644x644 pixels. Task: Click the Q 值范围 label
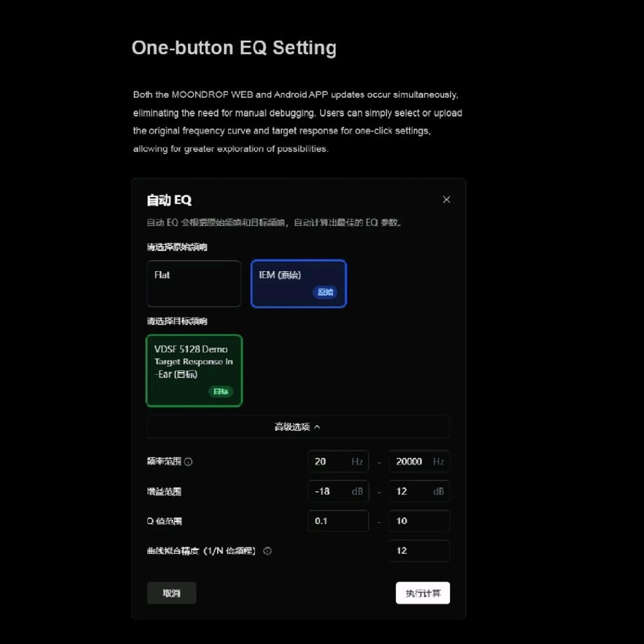pos(164,521)
